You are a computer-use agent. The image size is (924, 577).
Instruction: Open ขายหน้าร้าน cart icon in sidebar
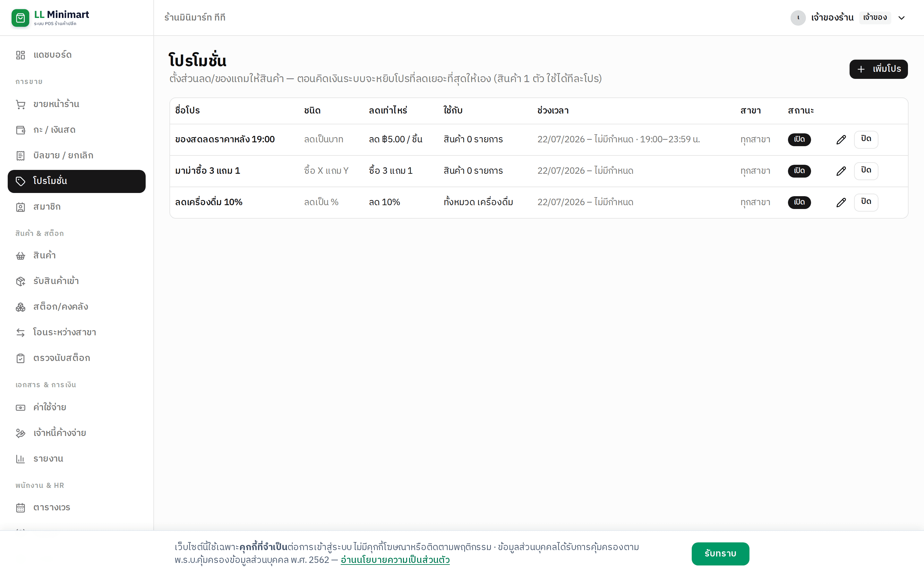[x=21, y=104]
